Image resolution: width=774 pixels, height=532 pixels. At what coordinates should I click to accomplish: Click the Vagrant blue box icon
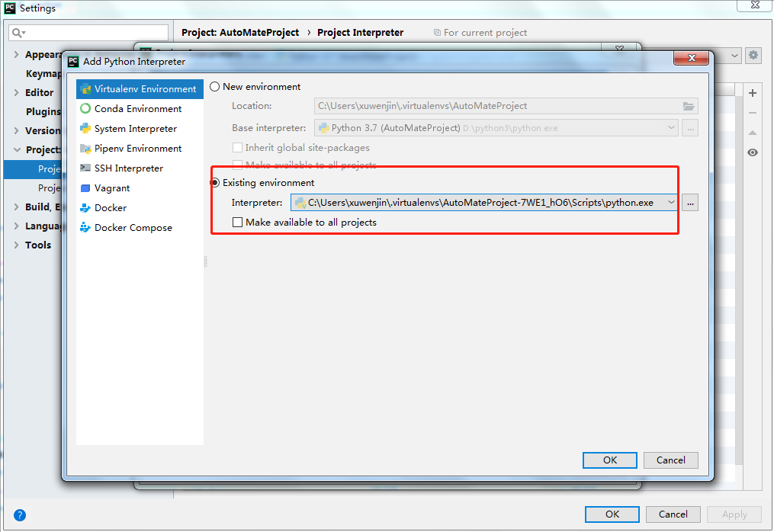(85, 188)
